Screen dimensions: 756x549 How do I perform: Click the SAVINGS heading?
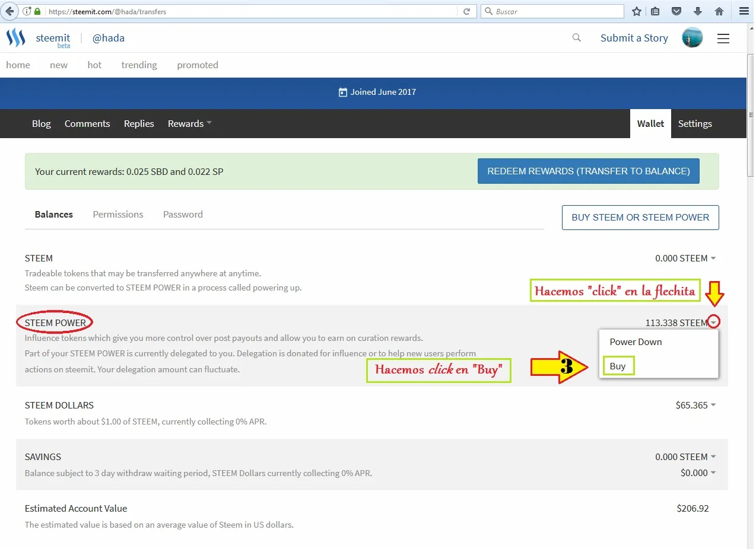pos(43,457)
